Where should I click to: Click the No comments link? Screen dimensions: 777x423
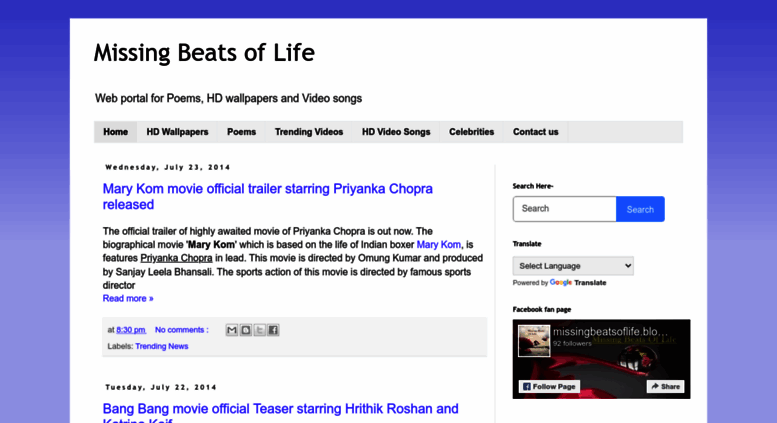click(x=181, y=330)
